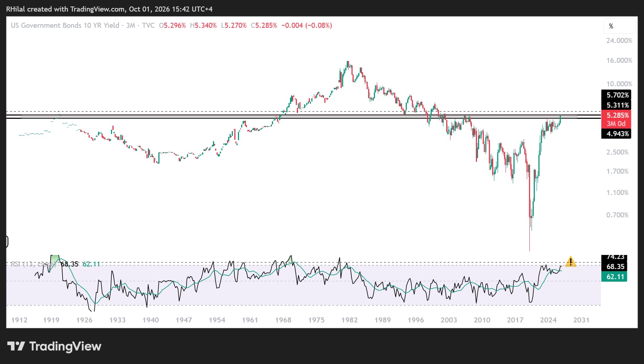Select the RSI (13, close) indicator legend
The height and width of the screenshot is (364, 644).
33,264
